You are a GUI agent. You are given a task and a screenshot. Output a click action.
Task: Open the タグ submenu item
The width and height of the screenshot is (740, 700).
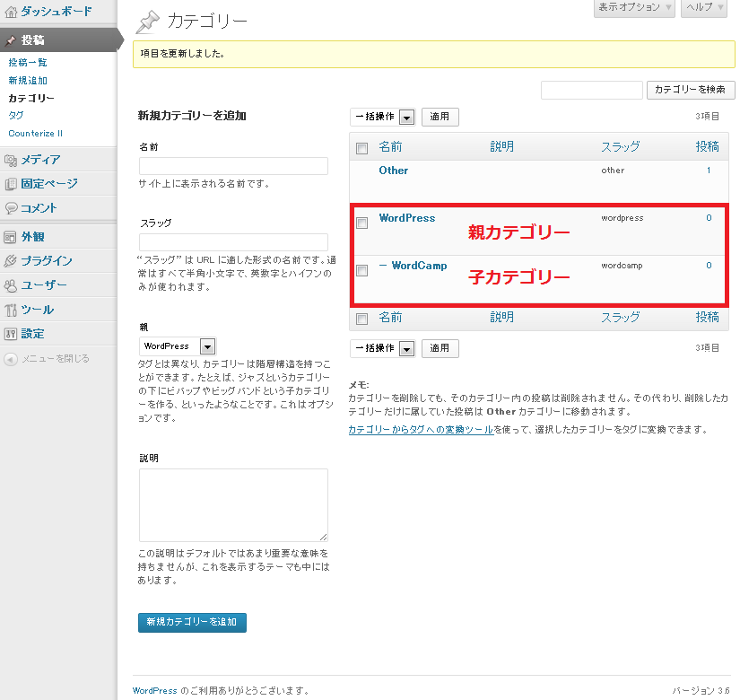pos(16,116)
